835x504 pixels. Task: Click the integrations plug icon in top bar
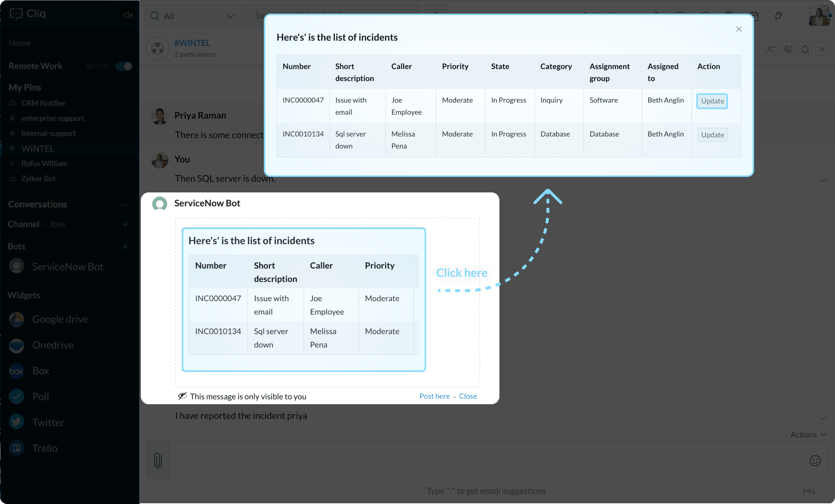[778, 16]
